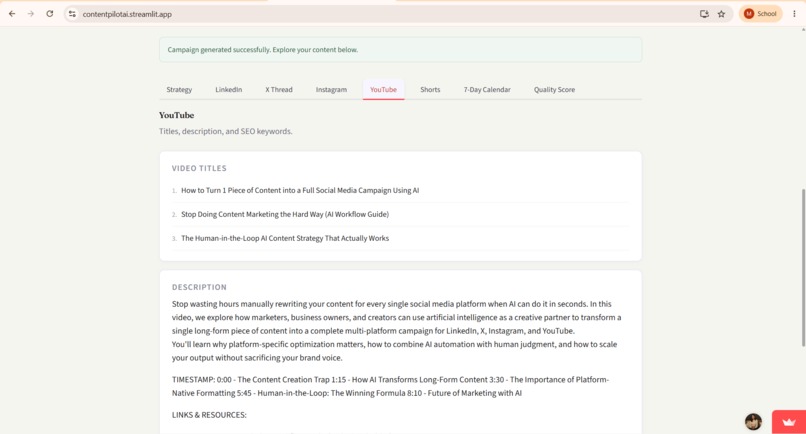Image resolution: width=806 pixels, height=434 pixels.
Task: Click the install app icon in address bar
Action: [704, 14]
